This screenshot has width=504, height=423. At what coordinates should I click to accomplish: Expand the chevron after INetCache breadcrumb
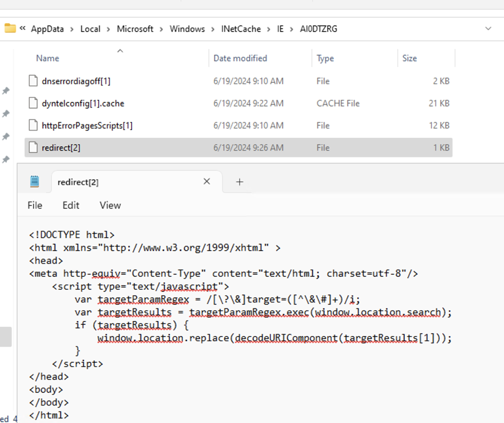269,29
